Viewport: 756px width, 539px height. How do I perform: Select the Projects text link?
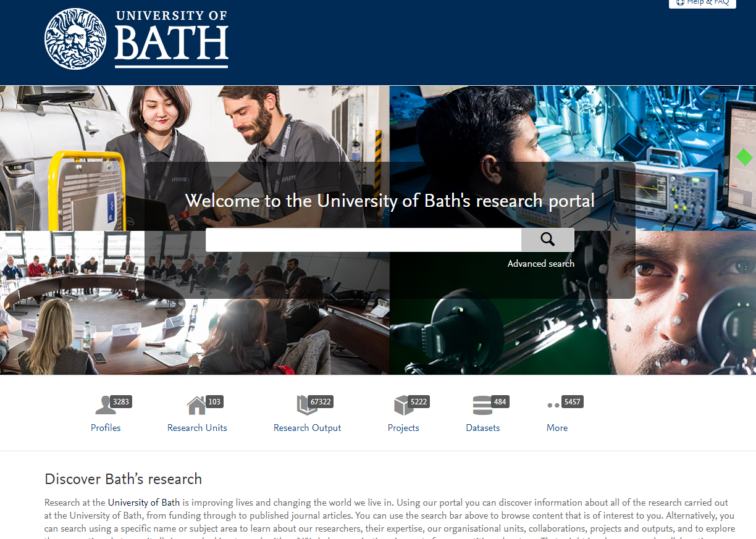(403, 428)
